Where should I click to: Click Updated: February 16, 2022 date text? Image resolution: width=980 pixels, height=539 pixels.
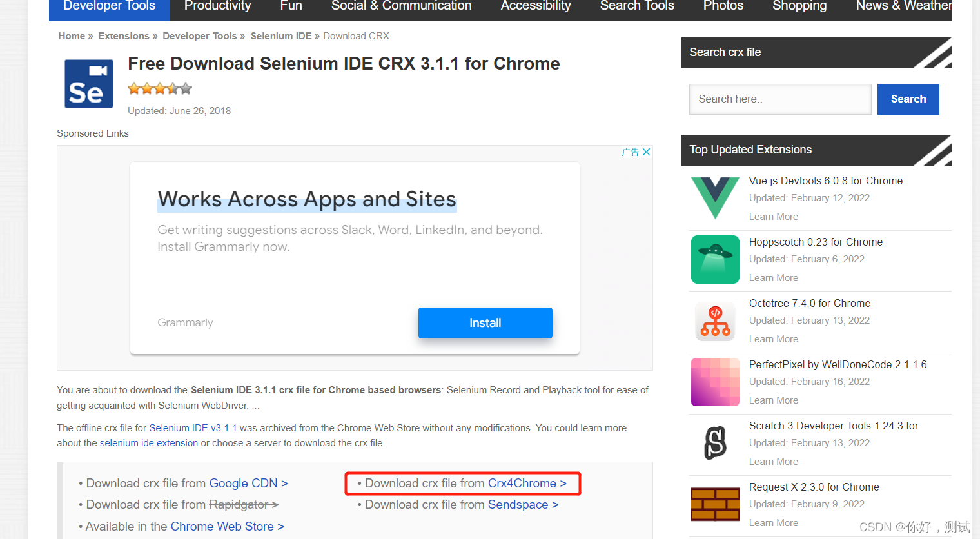coord(810,382)
